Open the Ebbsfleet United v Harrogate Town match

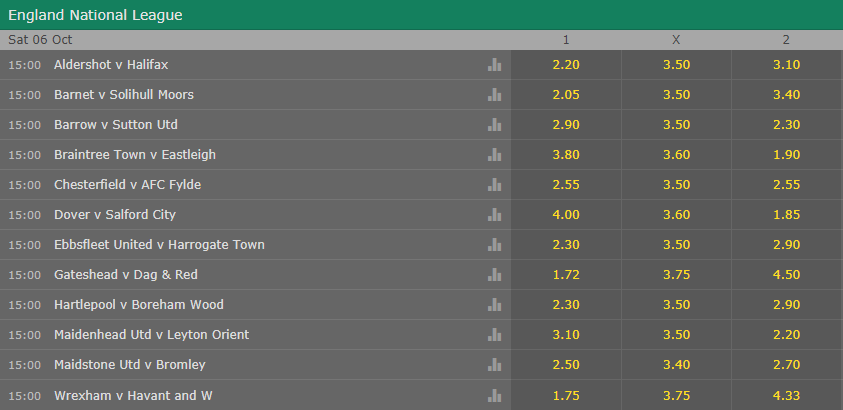tap(159, 245)
